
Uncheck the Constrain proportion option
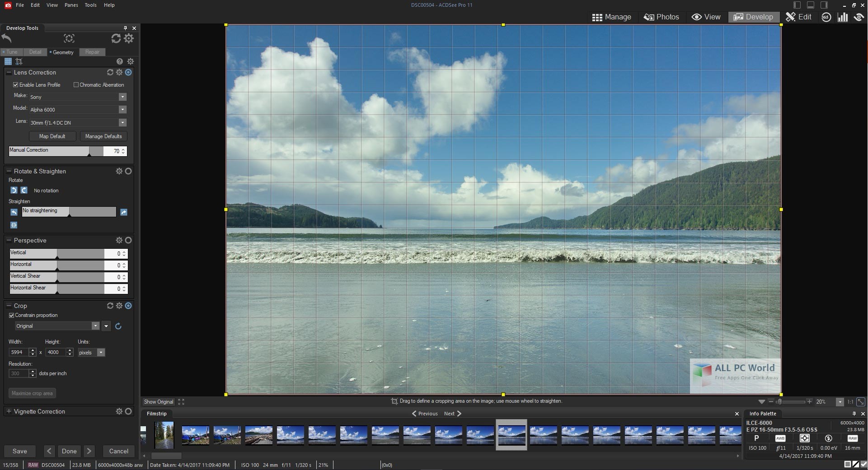[11, 315]
